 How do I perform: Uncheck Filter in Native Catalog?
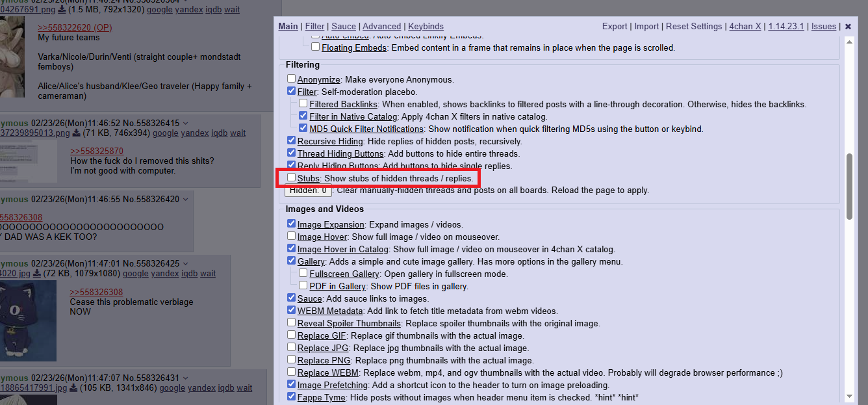pos(303,116)
